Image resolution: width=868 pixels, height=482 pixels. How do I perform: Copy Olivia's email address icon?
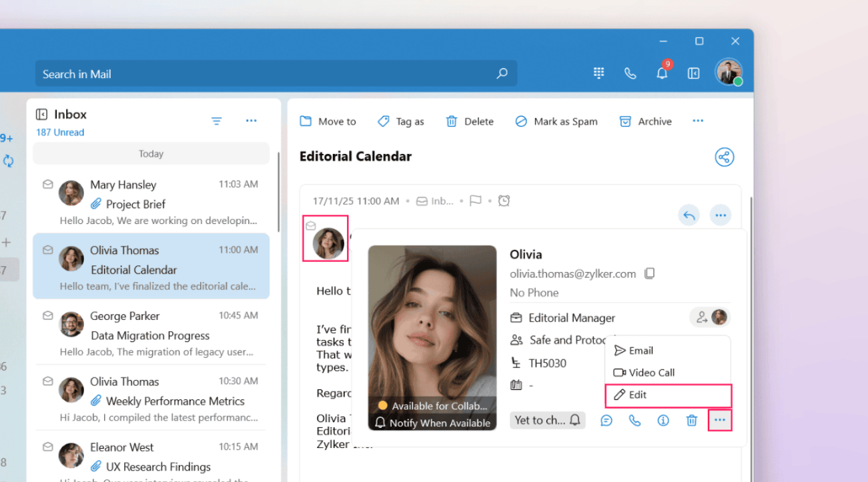[649, 273]
